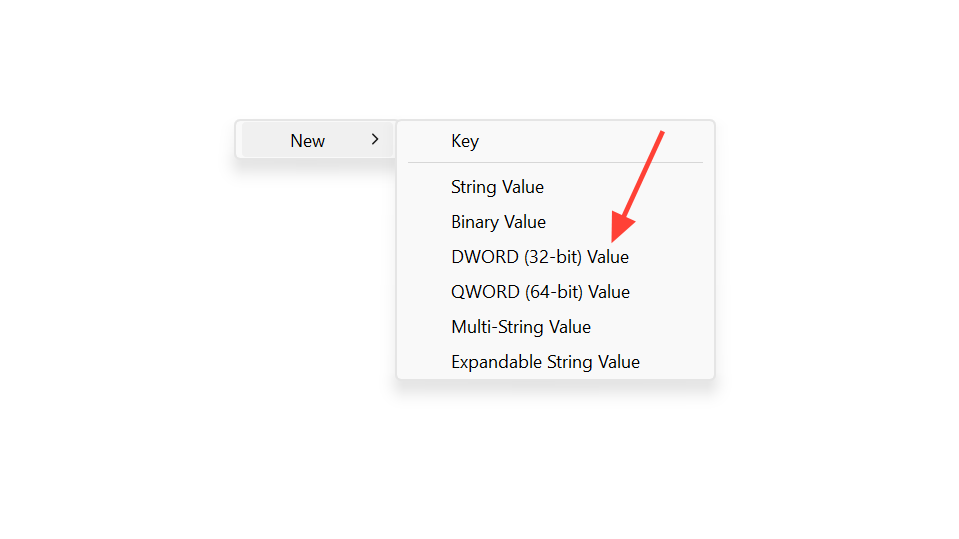Add a new registry Key
Screen dimensions: 959x539
click(465, 141)
